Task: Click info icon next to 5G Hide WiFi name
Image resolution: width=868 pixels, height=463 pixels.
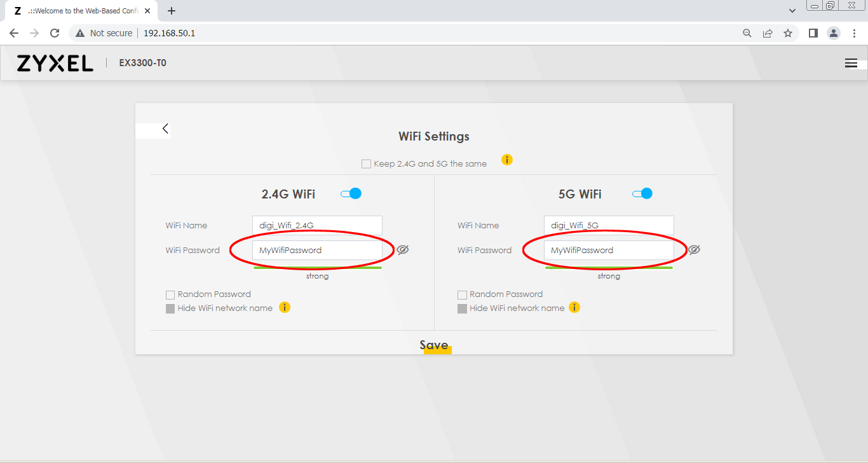Action: coord(574,308)
